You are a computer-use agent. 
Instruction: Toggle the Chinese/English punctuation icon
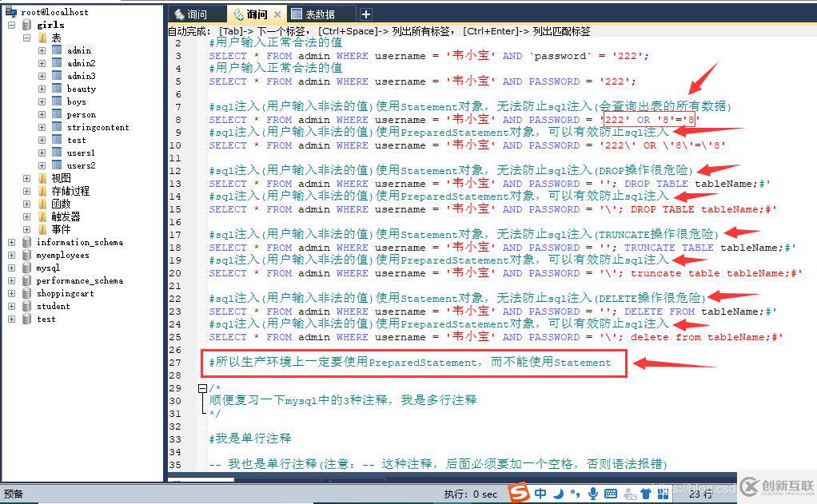pos(574,493)
